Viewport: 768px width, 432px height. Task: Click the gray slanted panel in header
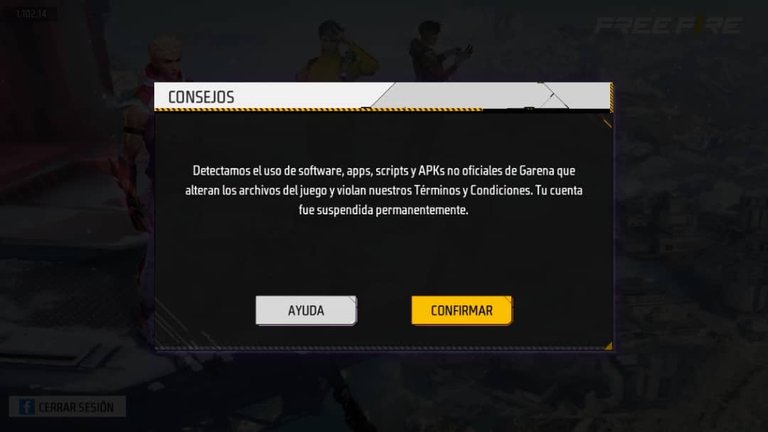pyautogui.click(x=456, y=96)
